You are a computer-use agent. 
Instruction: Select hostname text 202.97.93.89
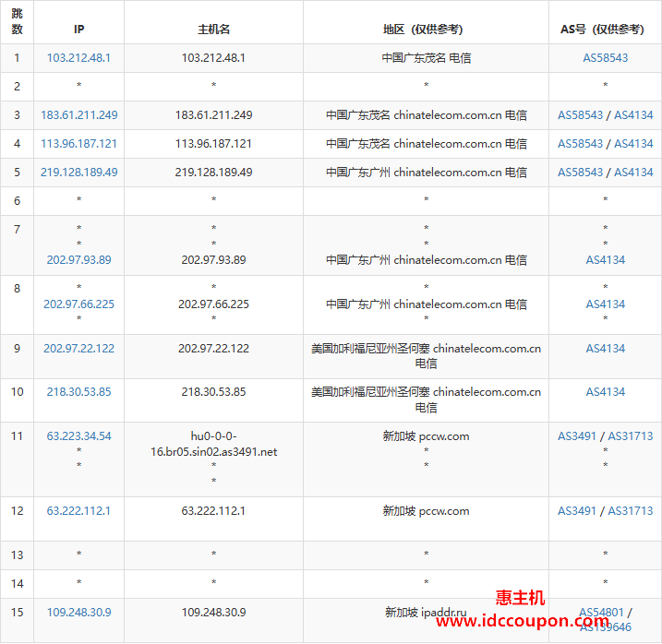click(x=213, y=260)
